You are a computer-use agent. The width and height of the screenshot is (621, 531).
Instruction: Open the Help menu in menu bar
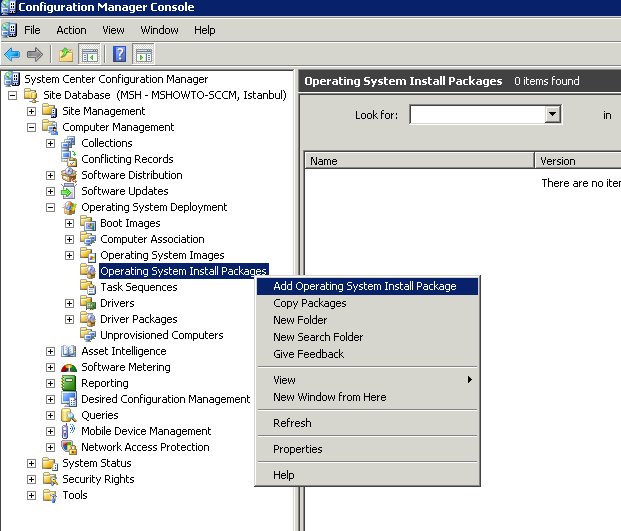point(204,30)
